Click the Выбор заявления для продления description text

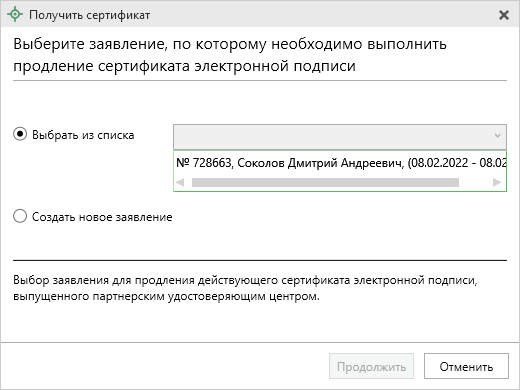pyautogui.click(x=245, y=288)
